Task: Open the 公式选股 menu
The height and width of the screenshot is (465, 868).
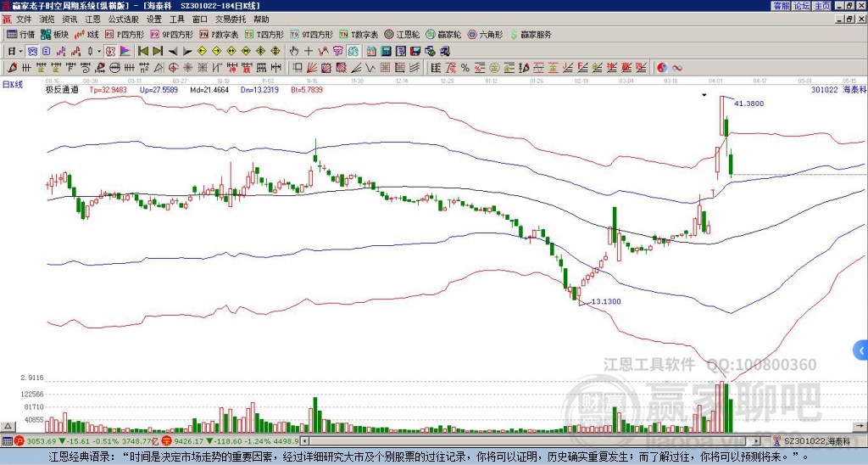Action: (124, 20)
